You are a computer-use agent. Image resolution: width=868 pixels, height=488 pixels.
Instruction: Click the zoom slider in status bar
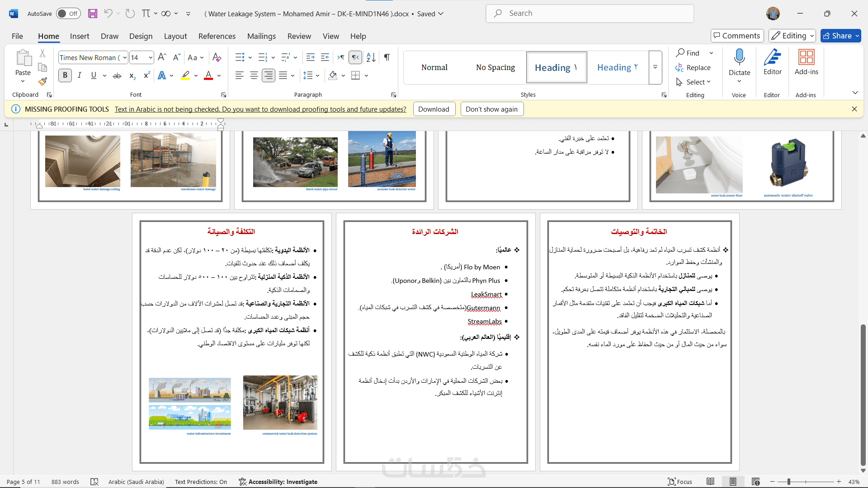[x=788, y=482]
